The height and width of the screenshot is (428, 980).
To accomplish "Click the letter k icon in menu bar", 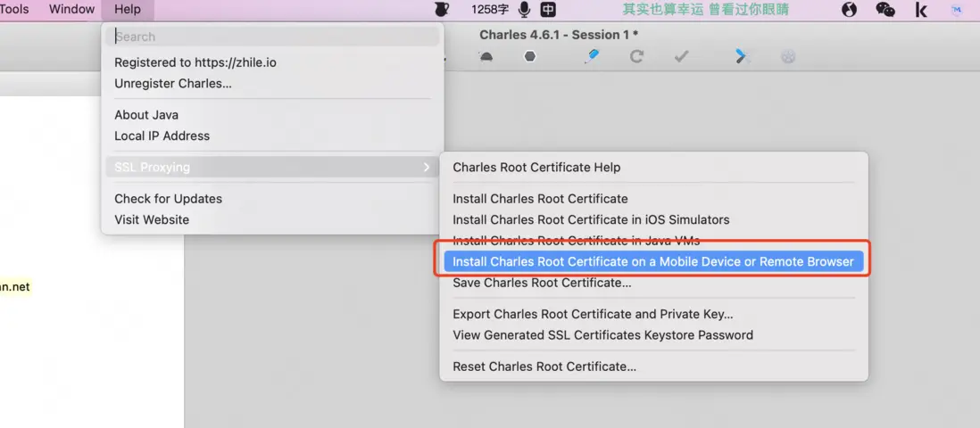I will 921,10.
